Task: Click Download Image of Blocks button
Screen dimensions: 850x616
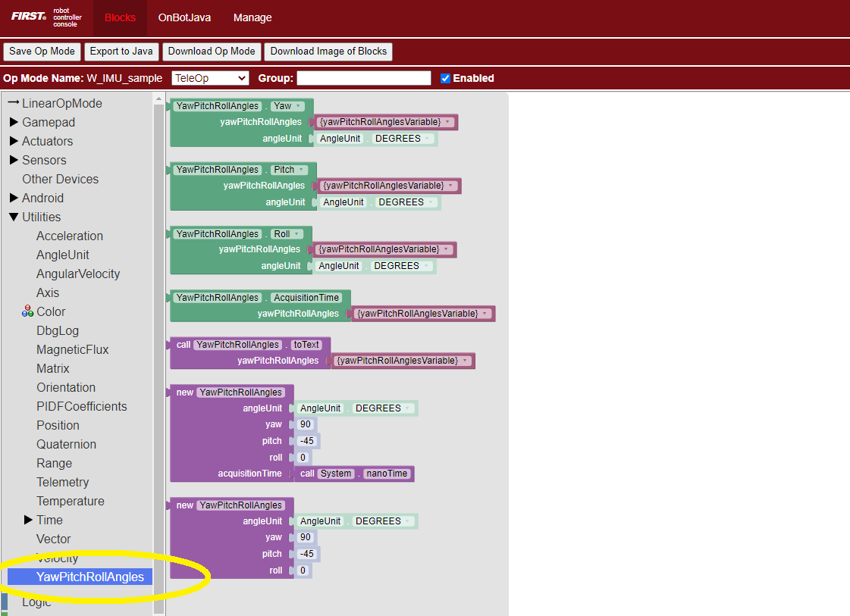Action: tap(328, 52)
